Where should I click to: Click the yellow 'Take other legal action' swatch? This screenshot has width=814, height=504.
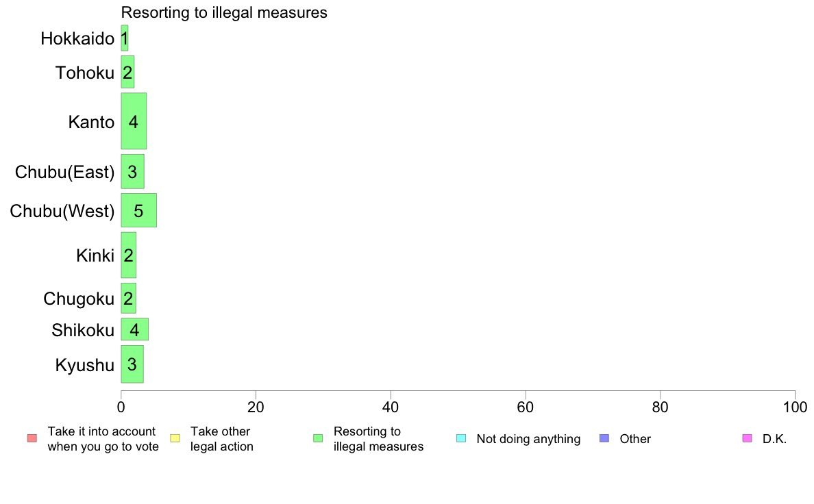pos(175,438)
